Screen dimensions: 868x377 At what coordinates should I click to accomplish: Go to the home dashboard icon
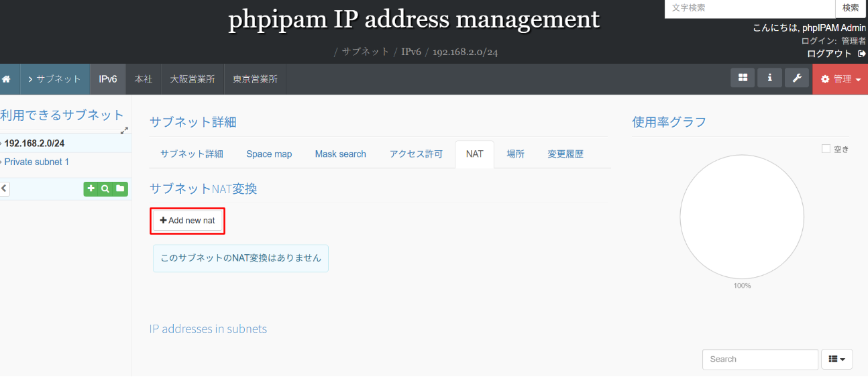[x=7, y=79]
